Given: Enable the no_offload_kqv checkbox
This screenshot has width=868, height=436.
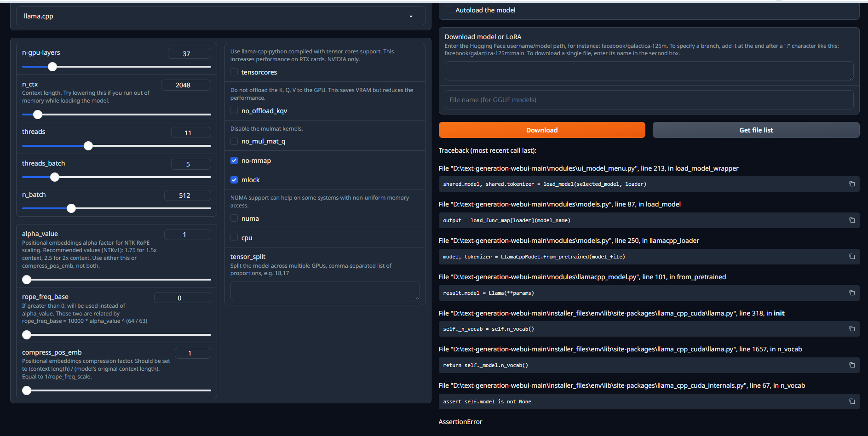Looking at the screenshot, I should [234, 111].
